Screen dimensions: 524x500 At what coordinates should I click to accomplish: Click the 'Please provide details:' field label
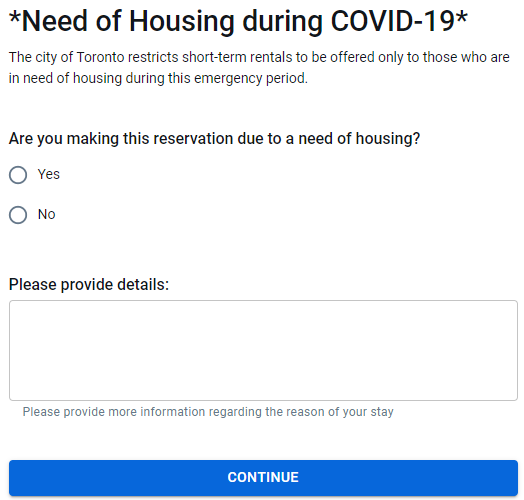click(x=89, y=285)
